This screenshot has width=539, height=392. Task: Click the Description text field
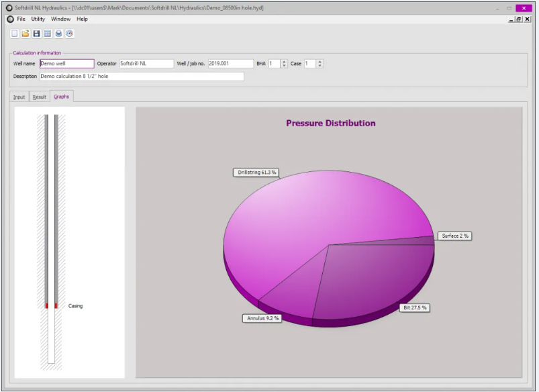[x=141, y=77]
